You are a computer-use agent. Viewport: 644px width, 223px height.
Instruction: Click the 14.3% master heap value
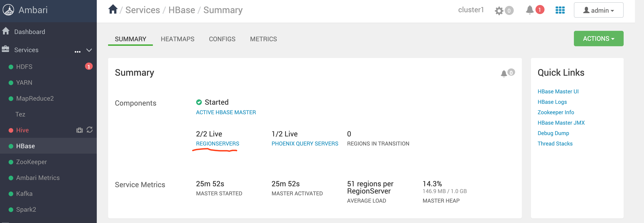pos(432,184)
